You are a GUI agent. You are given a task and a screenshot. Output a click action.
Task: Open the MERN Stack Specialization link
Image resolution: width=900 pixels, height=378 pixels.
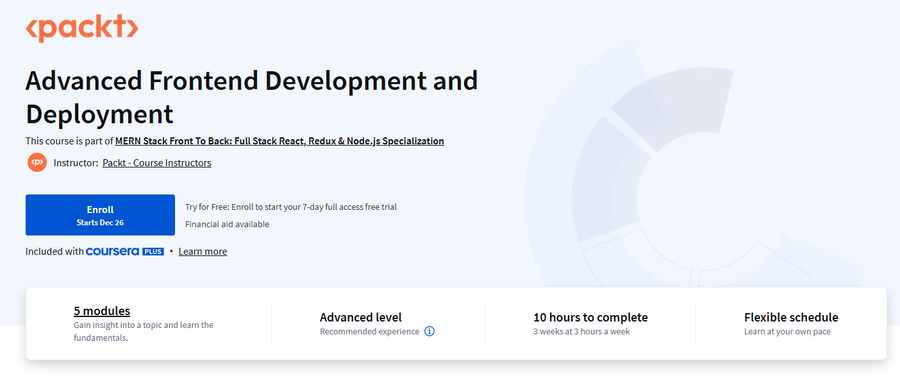pyautogui.click(x=280, y=141)
